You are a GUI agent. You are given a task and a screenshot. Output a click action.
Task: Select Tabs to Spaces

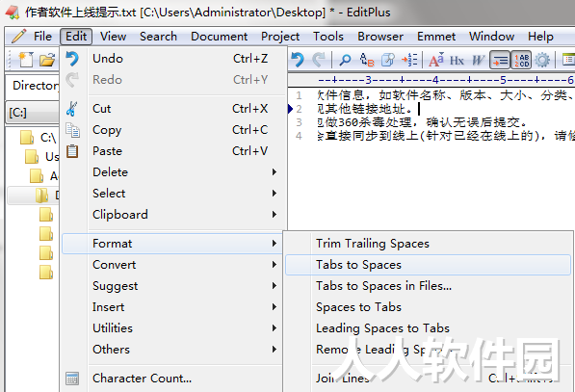[x=428, y=265]
